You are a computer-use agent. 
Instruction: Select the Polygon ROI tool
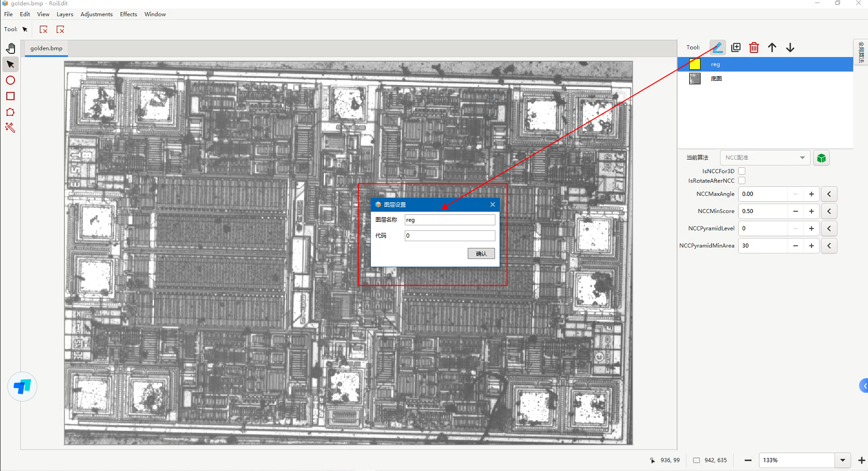(10, 112)
